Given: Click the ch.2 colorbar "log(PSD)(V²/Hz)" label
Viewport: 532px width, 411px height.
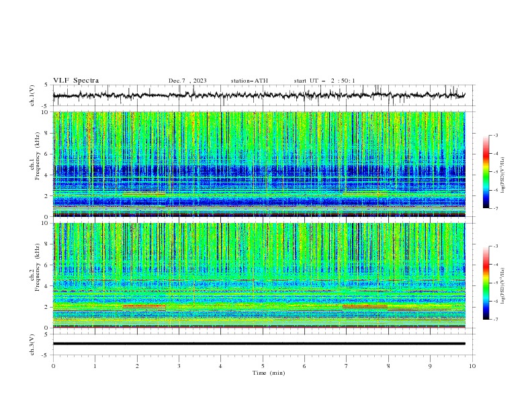Looking at the screenshot, I should point(503,286).
